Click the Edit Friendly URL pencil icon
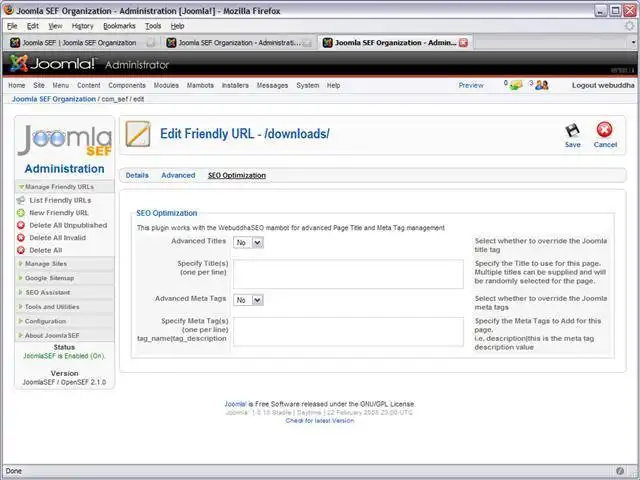Viewport: 640px width, 480px height. [138, 134]
